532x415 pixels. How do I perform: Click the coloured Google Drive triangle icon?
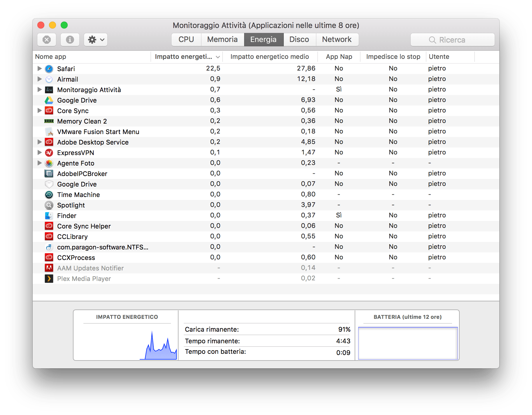coord(49,100)
